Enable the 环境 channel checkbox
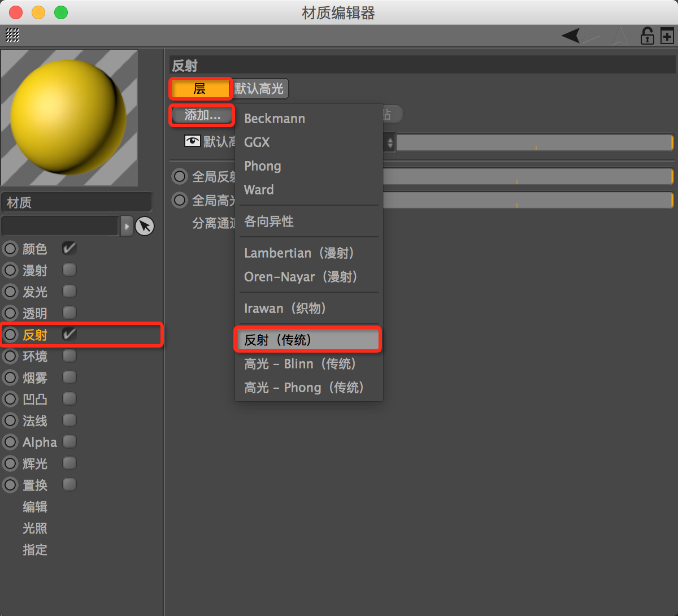 69,355
